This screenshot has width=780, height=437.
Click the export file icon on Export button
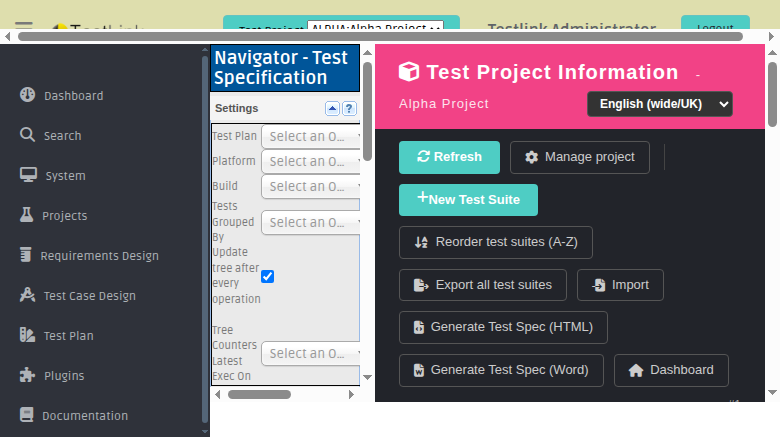421,285
